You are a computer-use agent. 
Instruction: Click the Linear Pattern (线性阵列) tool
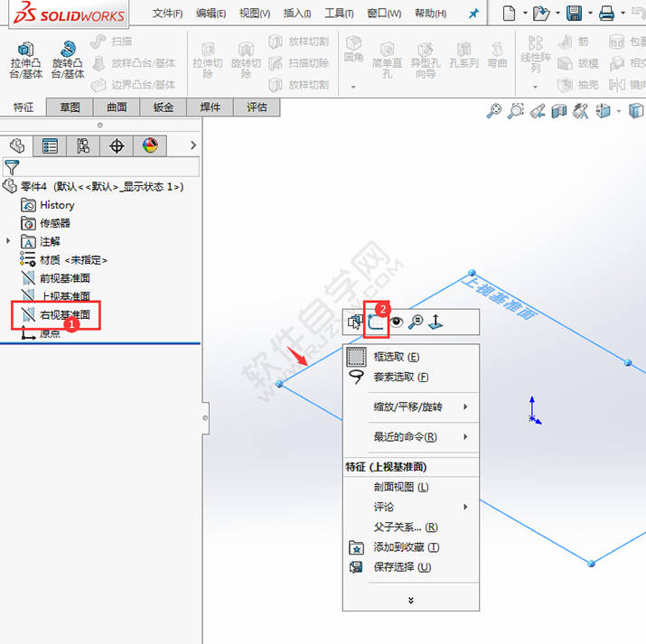(535, 54)
